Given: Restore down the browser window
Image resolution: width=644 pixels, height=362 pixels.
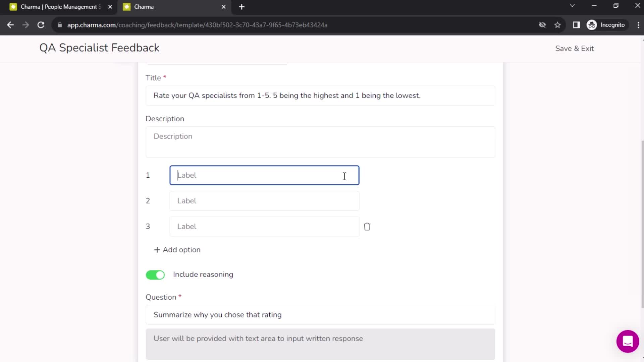Looking at the screenshot, I should click(x=616, y=6).
